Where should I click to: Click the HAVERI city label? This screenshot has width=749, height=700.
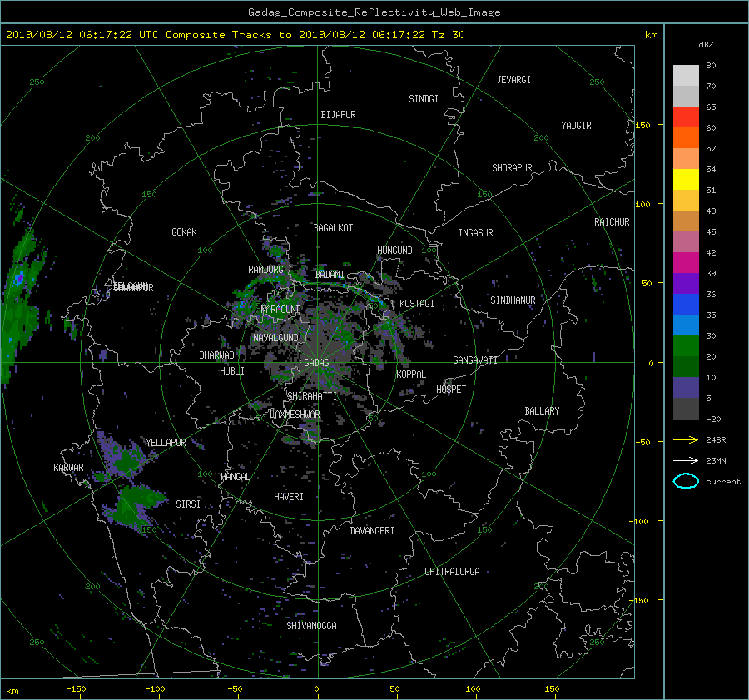(x=289, y=497)
